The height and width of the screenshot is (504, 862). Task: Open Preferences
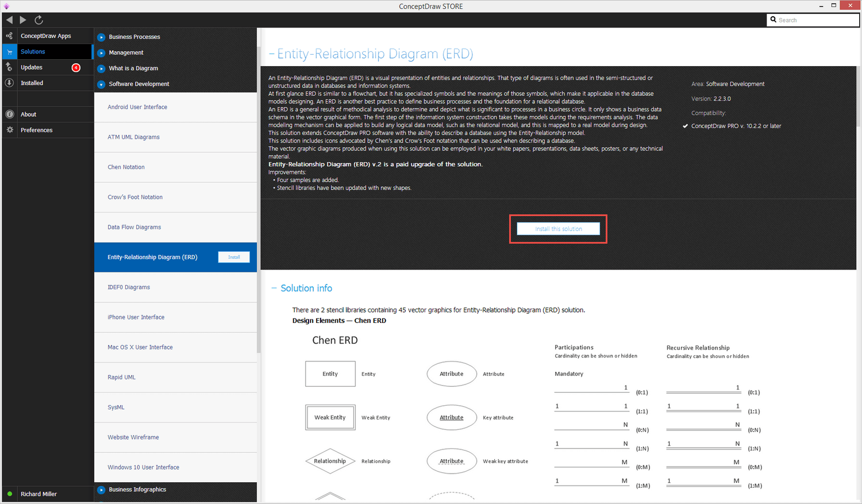point(37,130)
